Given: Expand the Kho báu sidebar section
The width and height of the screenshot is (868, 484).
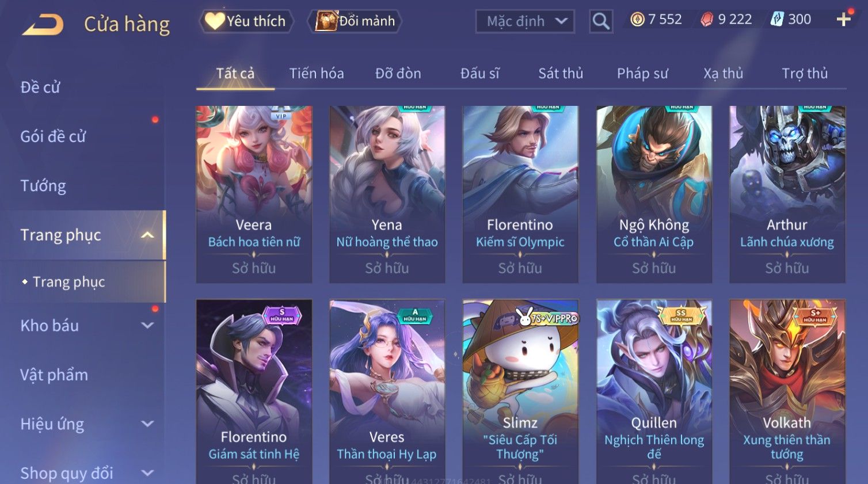Looking at the screenshot, I should (x=148, y=326).
